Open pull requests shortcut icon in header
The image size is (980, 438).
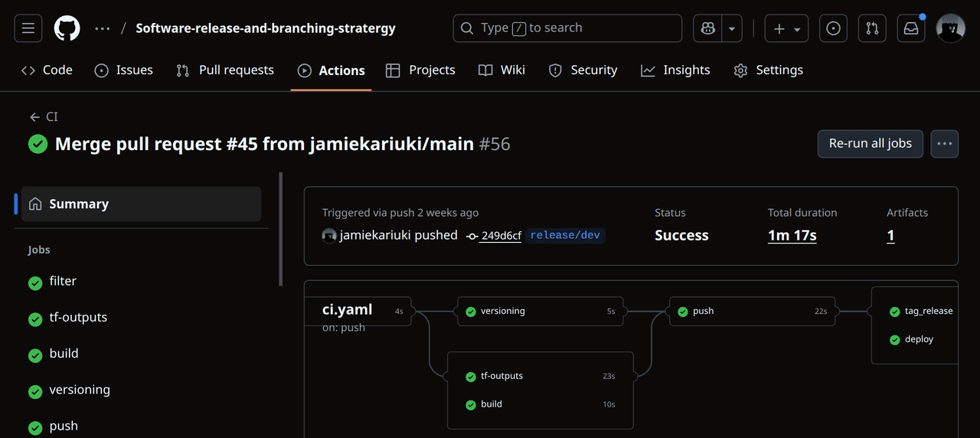coord(872,28)
